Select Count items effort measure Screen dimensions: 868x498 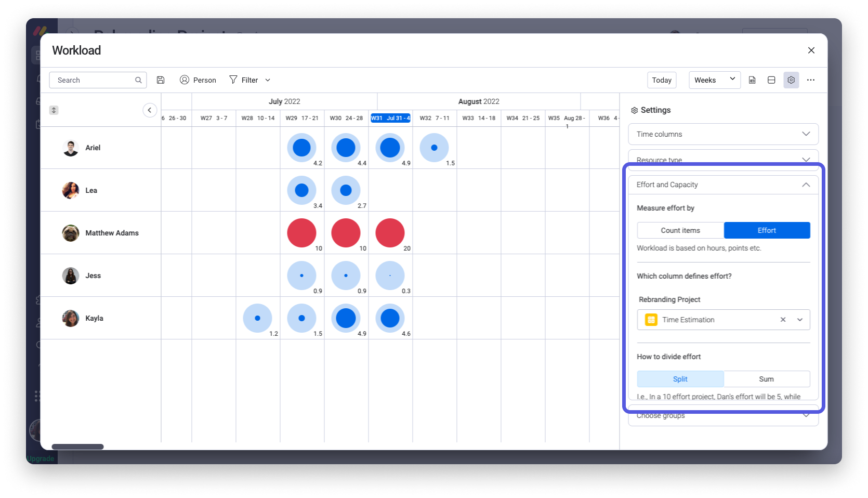point(680,230)
